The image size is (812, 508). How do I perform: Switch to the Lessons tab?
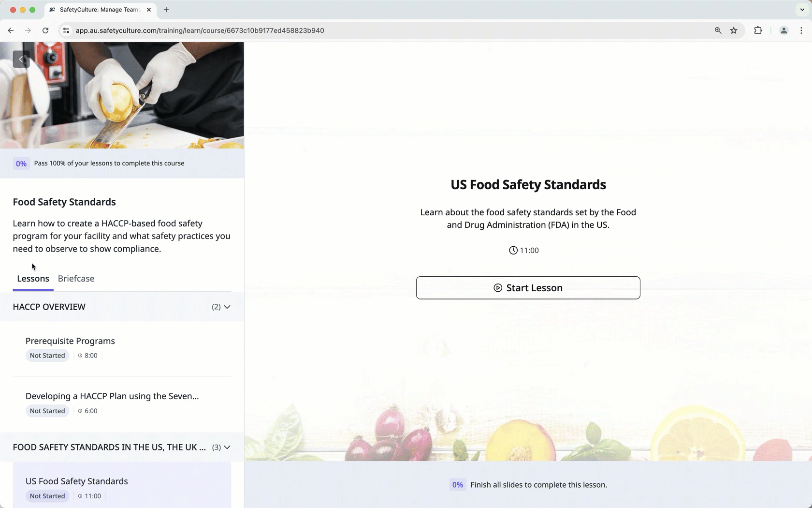coord(33,279)
